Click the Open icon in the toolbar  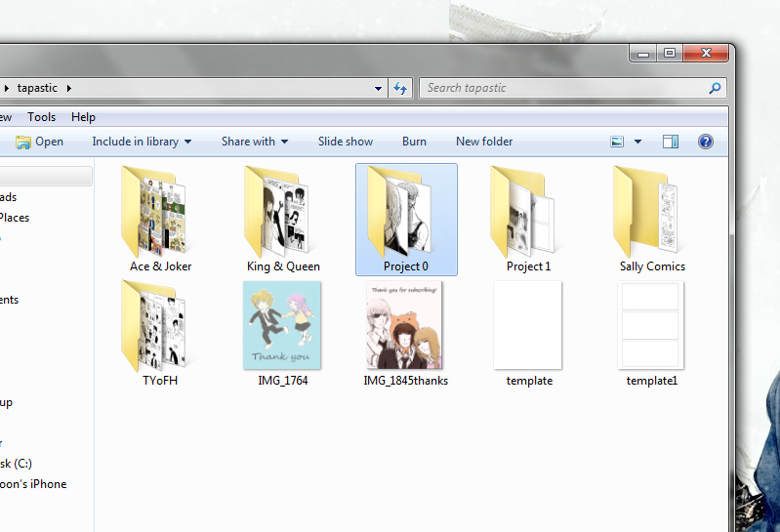click(x=22, y=143)
